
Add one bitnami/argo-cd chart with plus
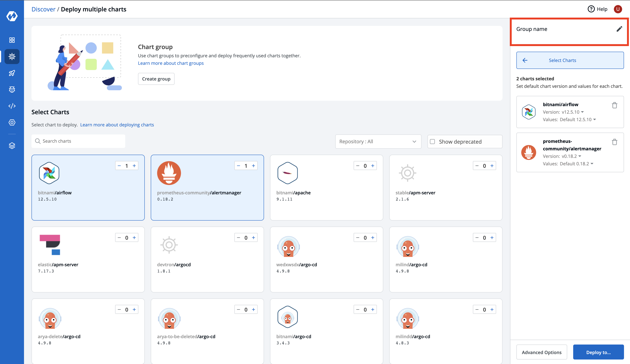click(373, 310)
